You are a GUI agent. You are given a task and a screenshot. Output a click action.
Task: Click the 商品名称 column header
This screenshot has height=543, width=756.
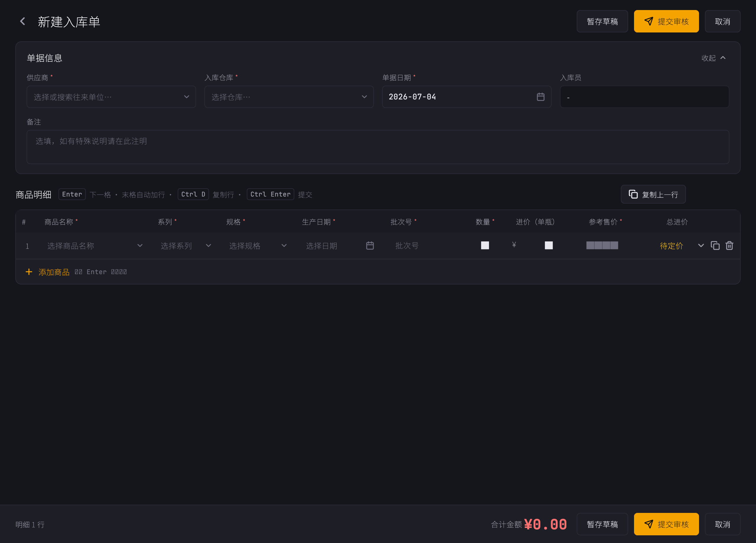(59, 222)
